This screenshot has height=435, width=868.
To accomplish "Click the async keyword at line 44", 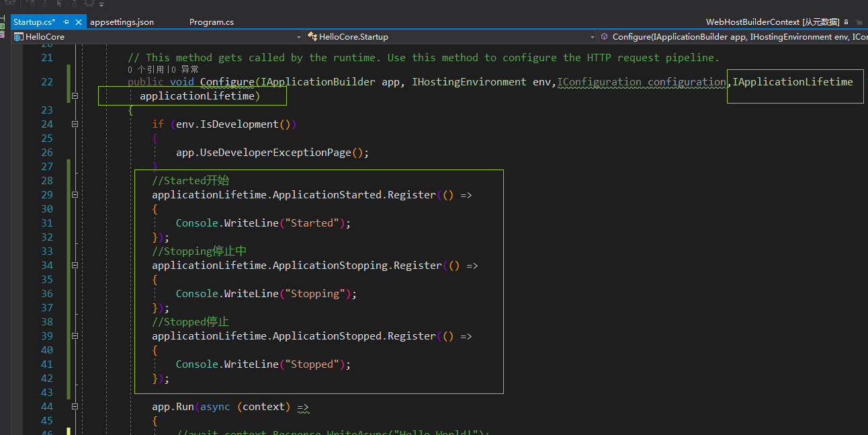I will 215,407.
